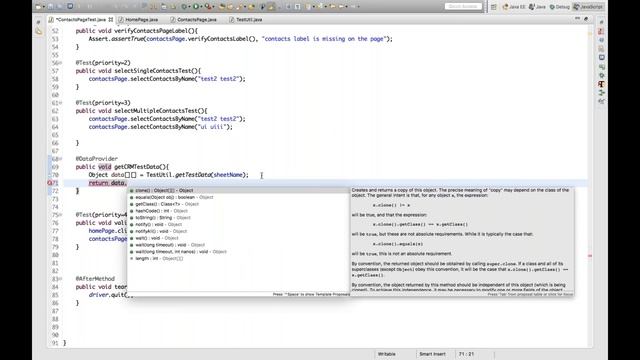Choose equals(Object obj) in autocomplete list

tap(238, 197)
